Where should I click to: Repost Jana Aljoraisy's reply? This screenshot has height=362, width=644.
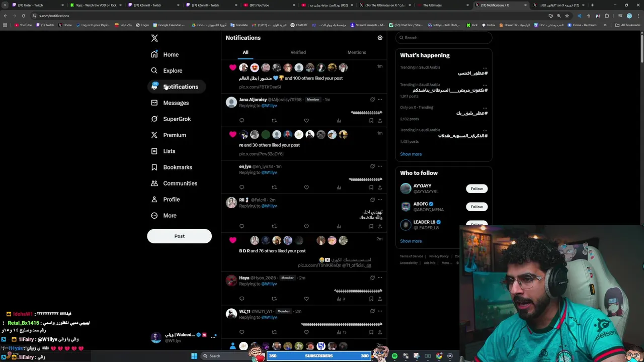pyautogui.click(x=274, y=121)
